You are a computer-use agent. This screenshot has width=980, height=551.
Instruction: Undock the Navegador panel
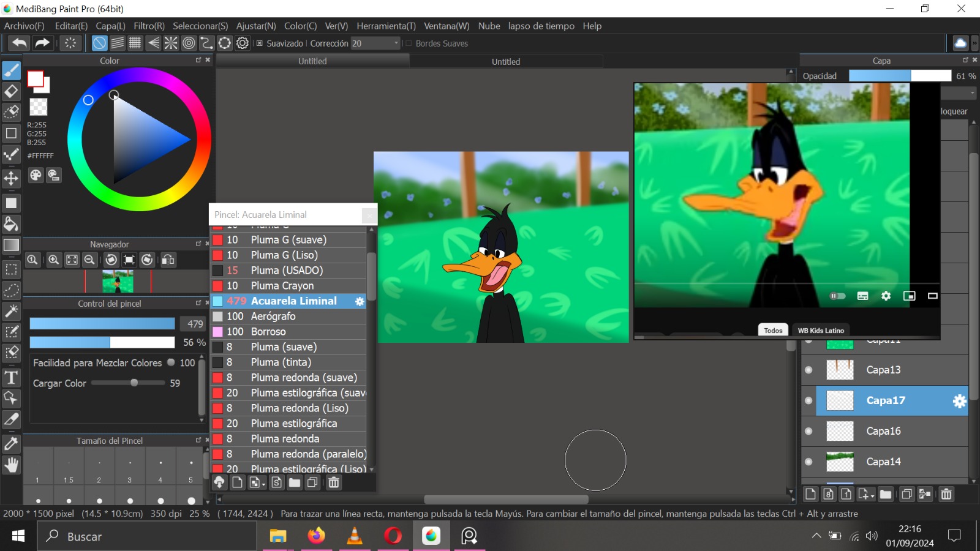click(x=198, y=244)
